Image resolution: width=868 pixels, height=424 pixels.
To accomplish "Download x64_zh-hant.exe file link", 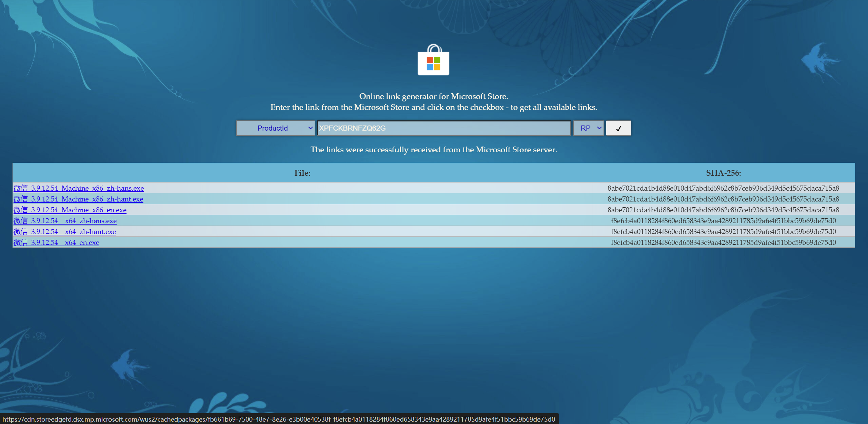I will pyautogui.click(x=65, y=232).
